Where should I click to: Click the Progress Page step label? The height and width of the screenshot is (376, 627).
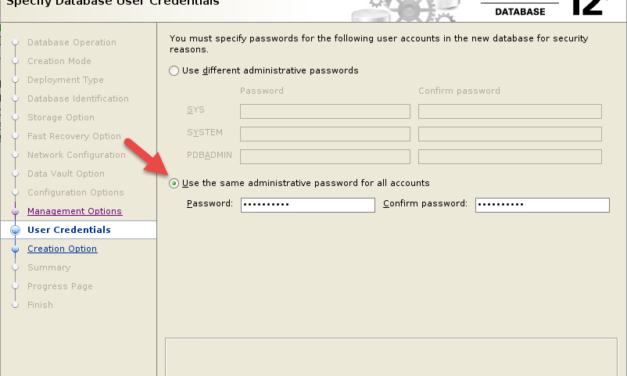tap(60, 286)
